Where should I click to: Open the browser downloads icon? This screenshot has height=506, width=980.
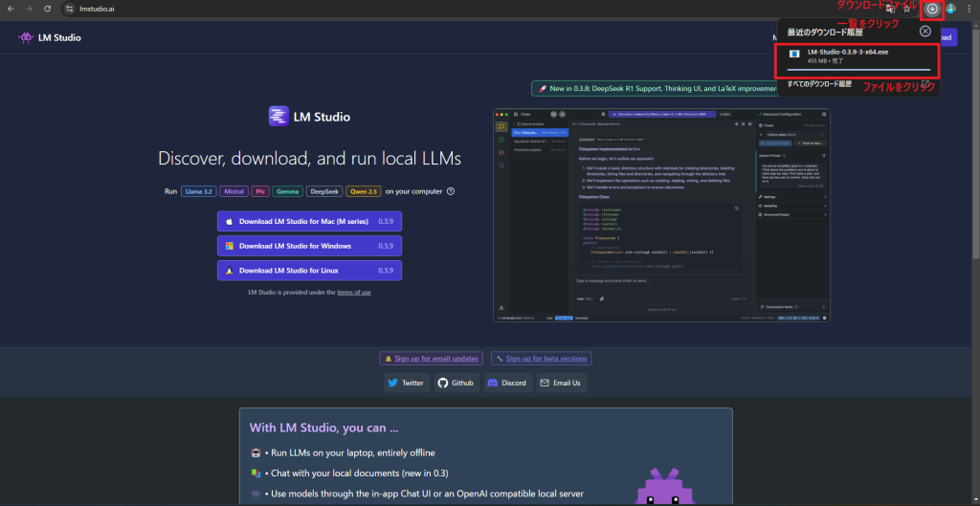pos(932,9)
